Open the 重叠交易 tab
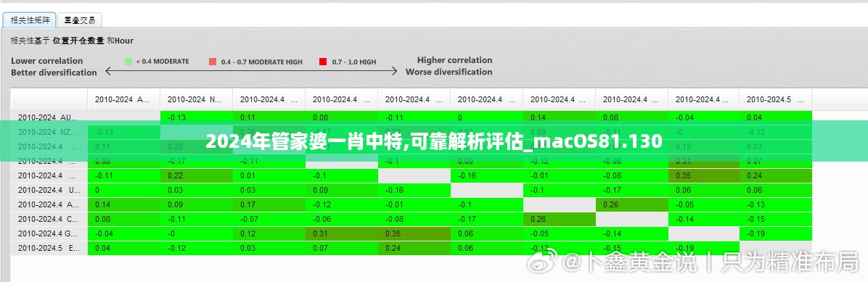The image size is (868, 282). coord(80,20)
